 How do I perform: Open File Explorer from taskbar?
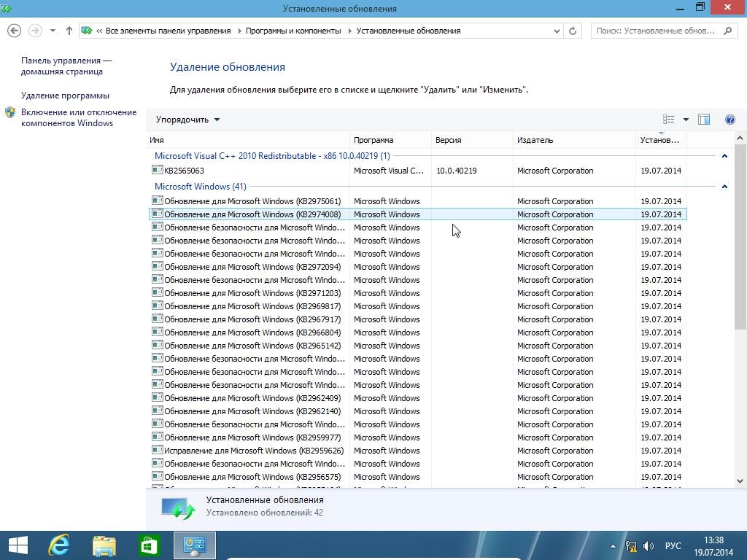pos(104,545)
